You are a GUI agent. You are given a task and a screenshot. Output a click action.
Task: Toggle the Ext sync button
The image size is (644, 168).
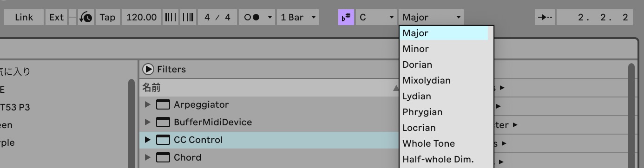click(57, 18)
